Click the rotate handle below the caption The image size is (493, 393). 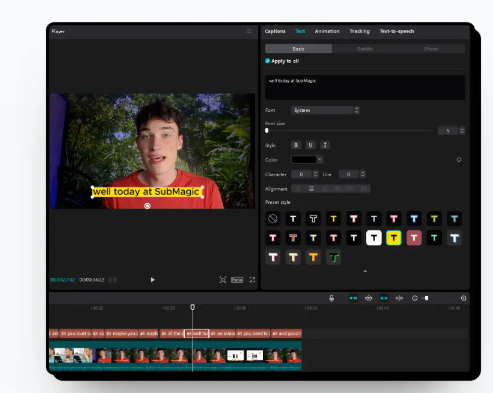coord(147,206)
